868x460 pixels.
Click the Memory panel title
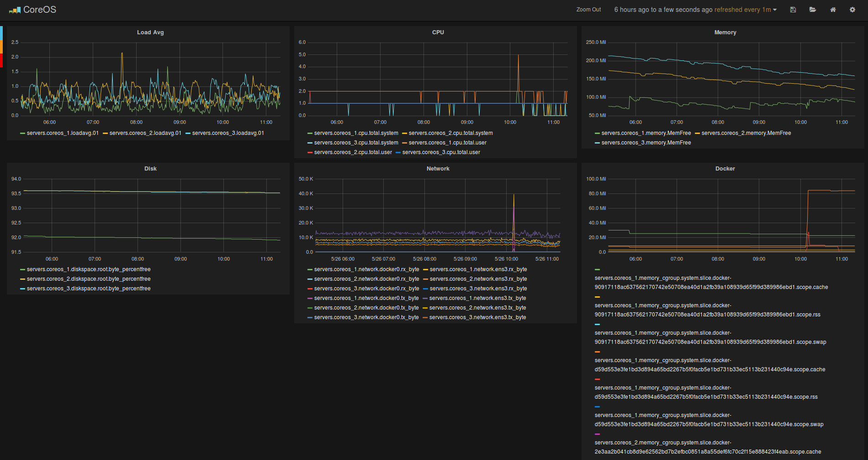click(725, 32)
